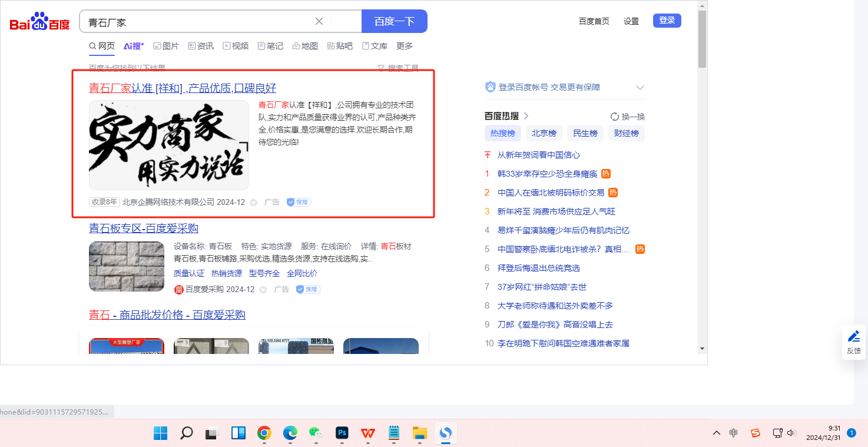
Task: Open Microsoft Edge from the taskbar
Action: [290, 433]
